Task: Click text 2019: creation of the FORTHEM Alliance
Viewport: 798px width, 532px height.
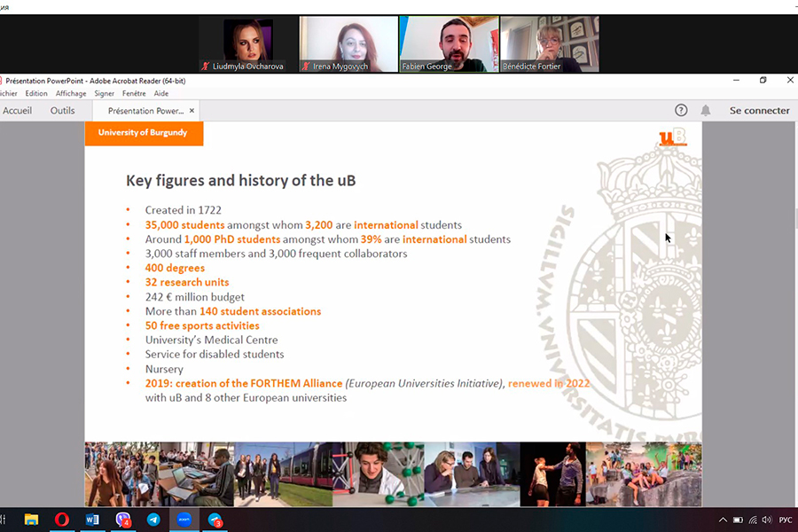Action: point(244,383)
